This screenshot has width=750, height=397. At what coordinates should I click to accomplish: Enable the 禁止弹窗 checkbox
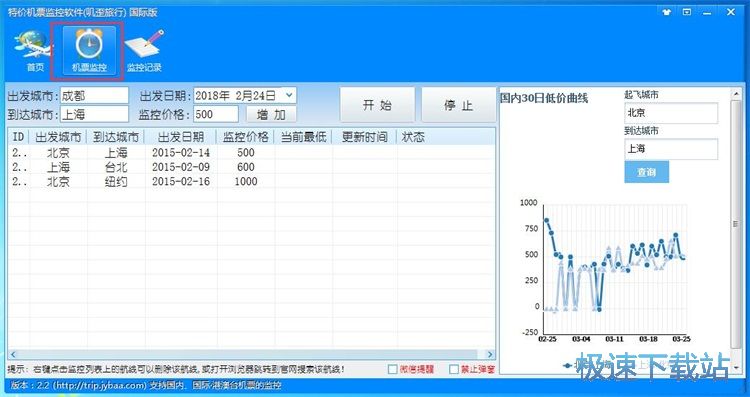coord(454,369)
